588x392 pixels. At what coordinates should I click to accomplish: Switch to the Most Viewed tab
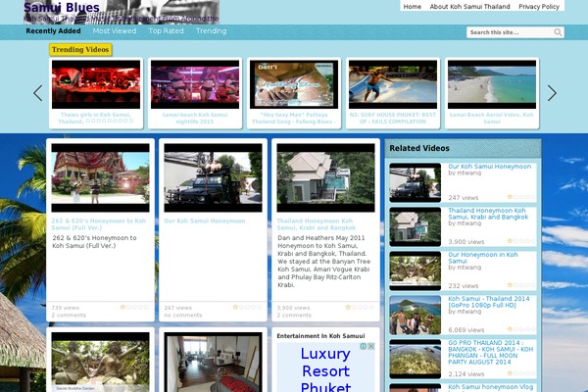click(115, 31)
